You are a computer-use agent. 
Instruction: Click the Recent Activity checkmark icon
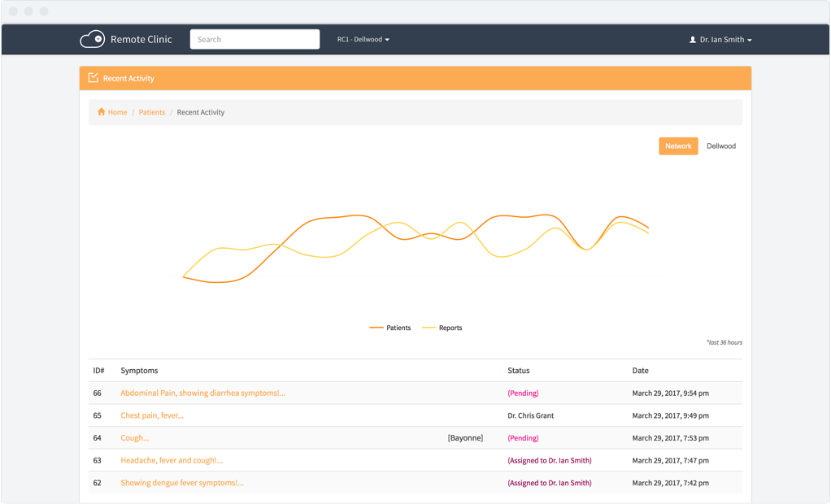tap(93, 78)
